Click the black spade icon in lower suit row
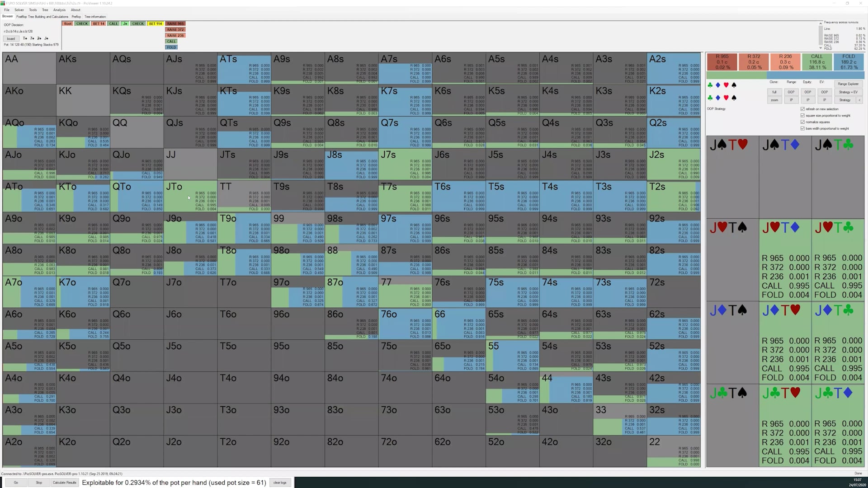This screenshot has height=488, width=868. [x=734, y=98]
